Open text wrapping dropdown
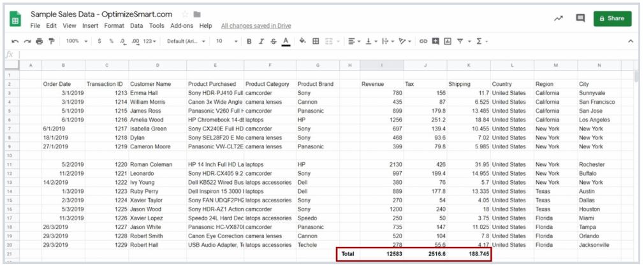Image resolution: width=644 pixels, height=268 pixels. [x=388, y=41]
